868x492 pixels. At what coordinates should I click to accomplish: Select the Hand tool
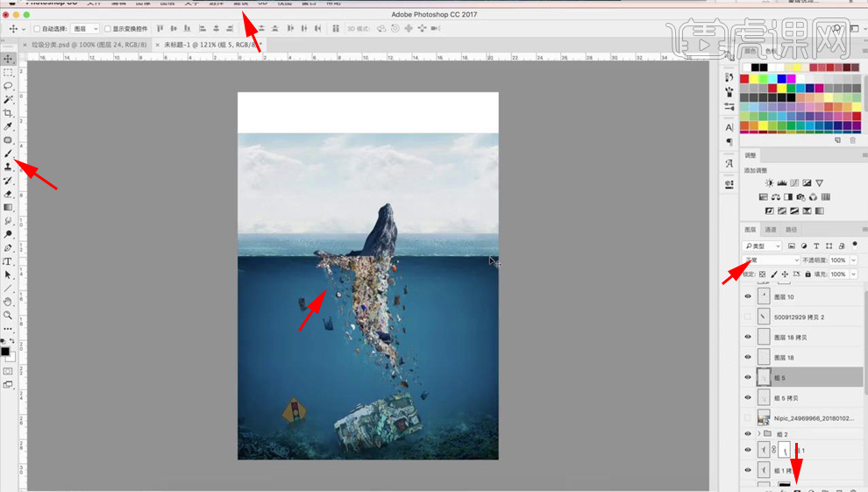[x=8, y=302]
